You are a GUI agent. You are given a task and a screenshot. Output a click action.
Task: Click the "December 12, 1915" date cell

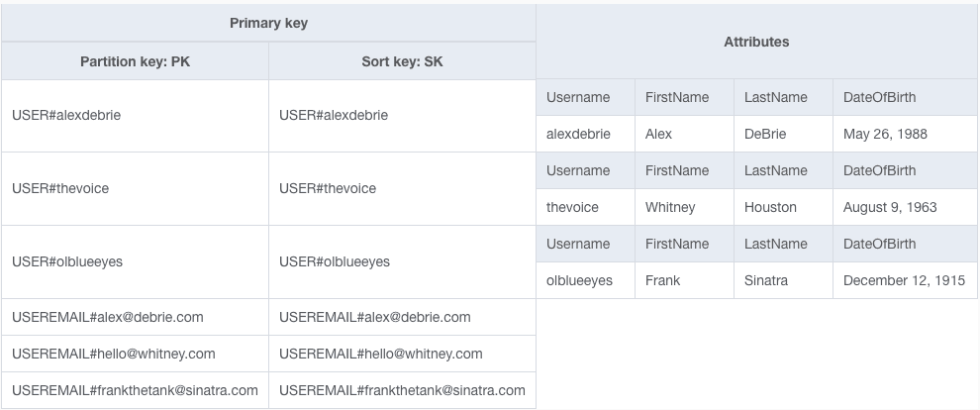pos(904,280)
